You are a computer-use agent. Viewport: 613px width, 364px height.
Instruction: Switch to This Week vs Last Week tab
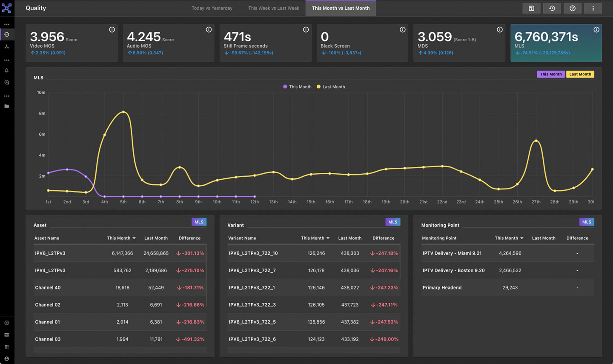coord(274,8)
